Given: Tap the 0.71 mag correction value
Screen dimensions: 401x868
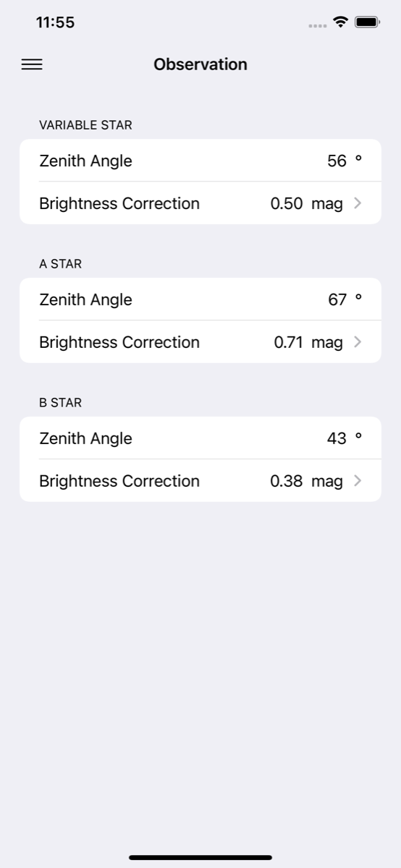Looking at the screenshot, I should pos(308,342).
